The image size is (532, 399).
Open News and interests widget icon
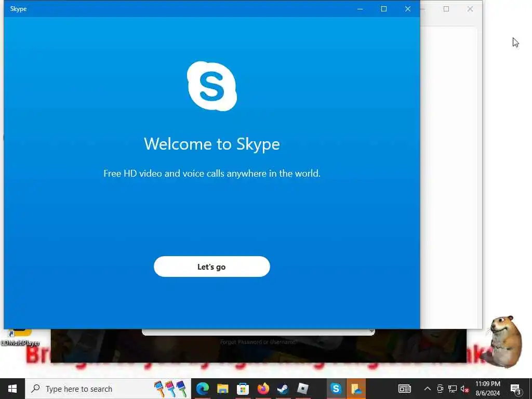pos(404,389)
